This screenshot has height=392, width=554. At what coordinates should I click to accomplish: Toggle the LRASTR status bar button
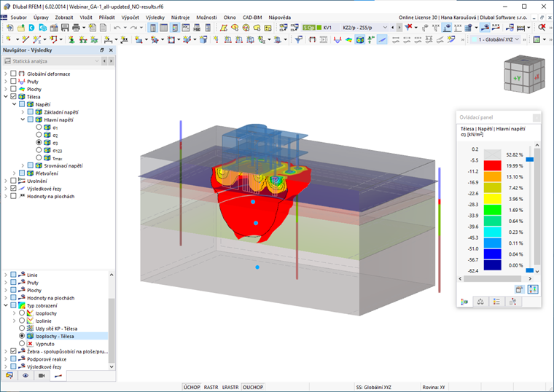[230, 388]
